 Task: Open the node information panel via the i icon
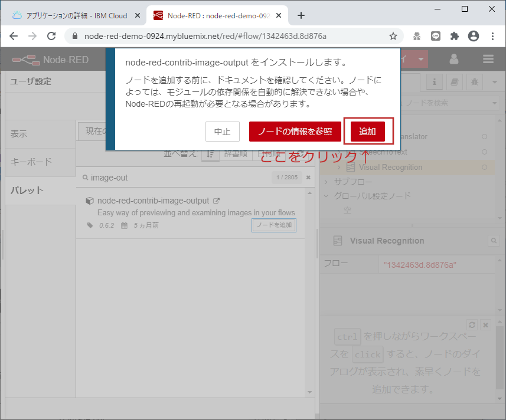tap(434, 82)
